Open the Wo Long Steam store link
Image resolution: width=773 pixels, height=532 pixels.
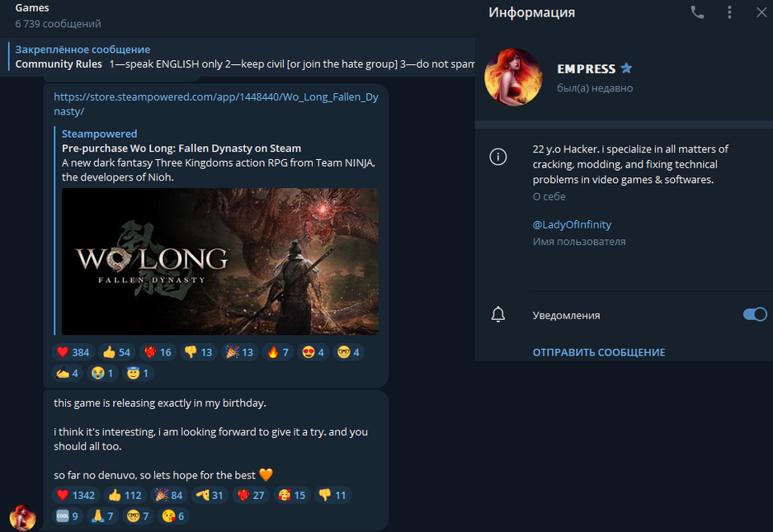pos(216,103)
